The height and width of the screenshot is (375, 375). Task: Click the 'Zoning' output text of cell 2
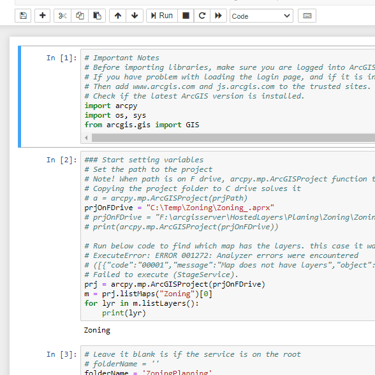click(97, 330)
